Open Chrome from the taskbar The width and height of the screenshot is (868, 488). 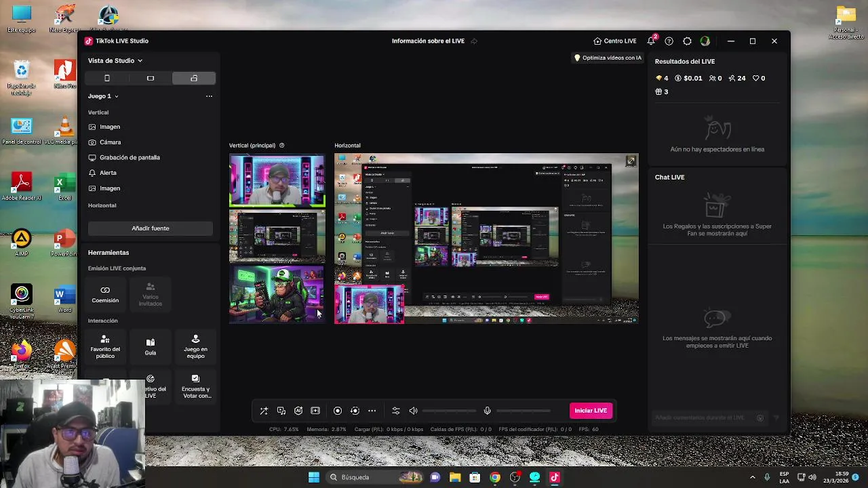495,477
